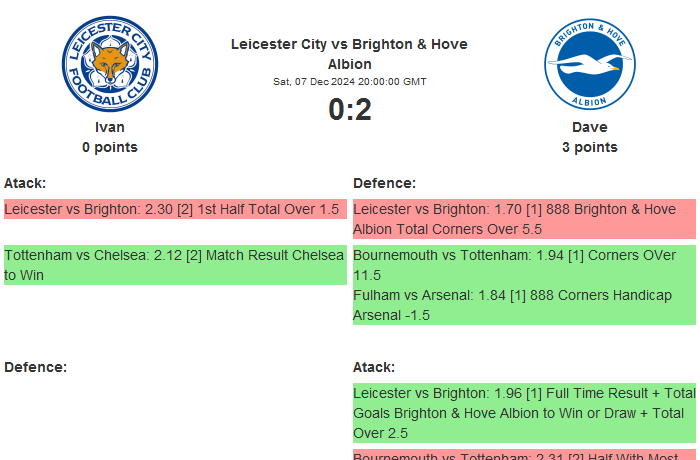Click the Leicester City club crest

[x=110, y=63]
